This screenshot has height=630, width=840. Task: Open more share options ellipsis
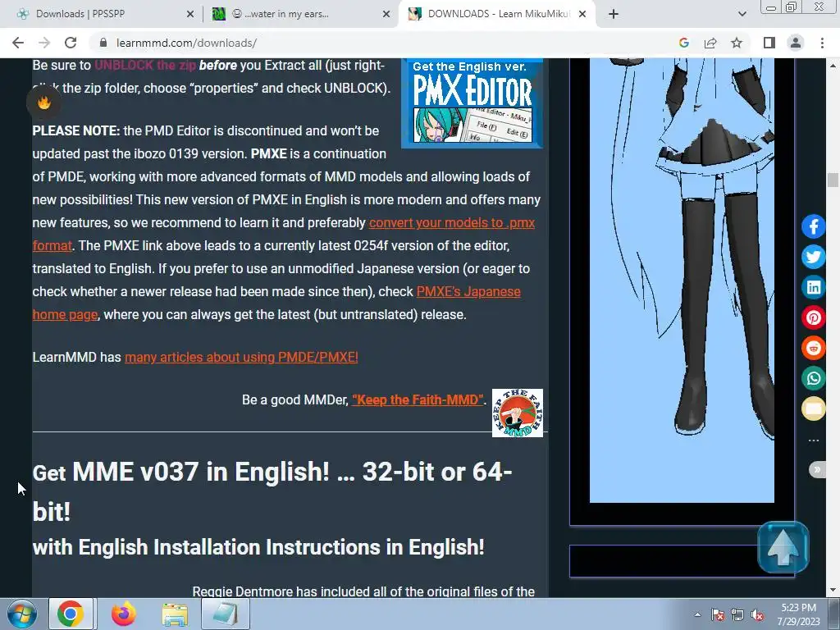pos(813,441)
